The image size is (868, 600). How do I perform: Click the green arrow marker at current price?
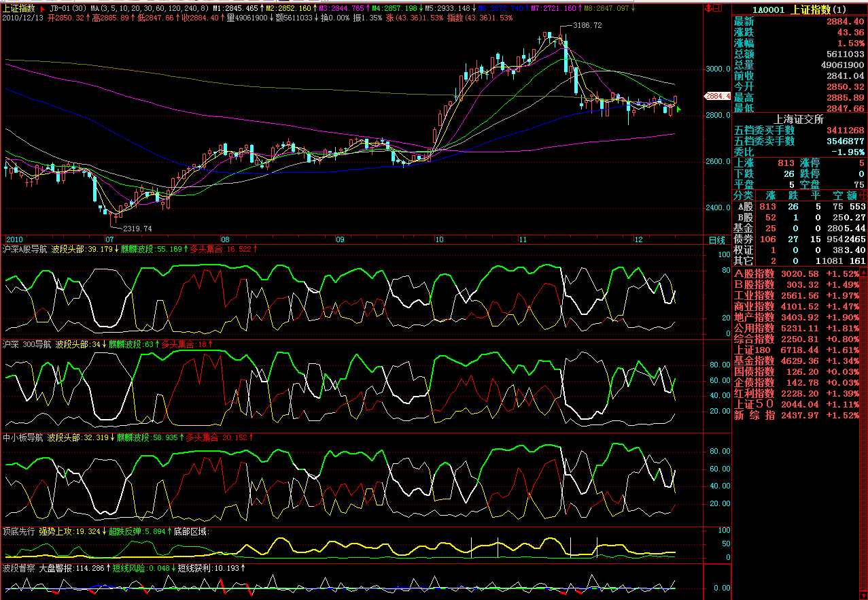pos(678,109)
